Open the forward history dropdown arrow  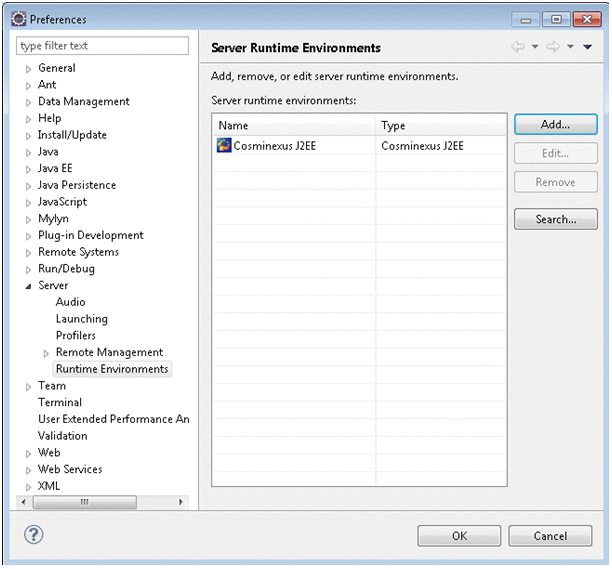click(x=570, y=47)
